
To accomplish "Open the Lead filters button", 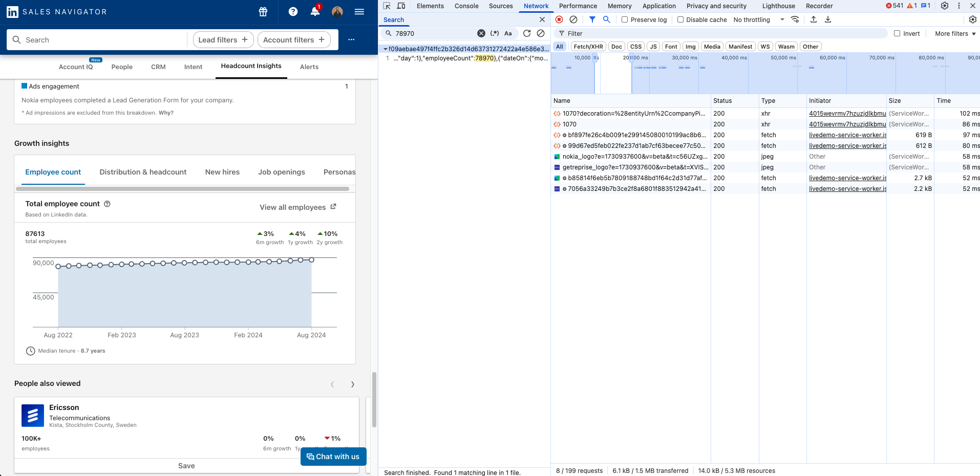I will (223, 39).
